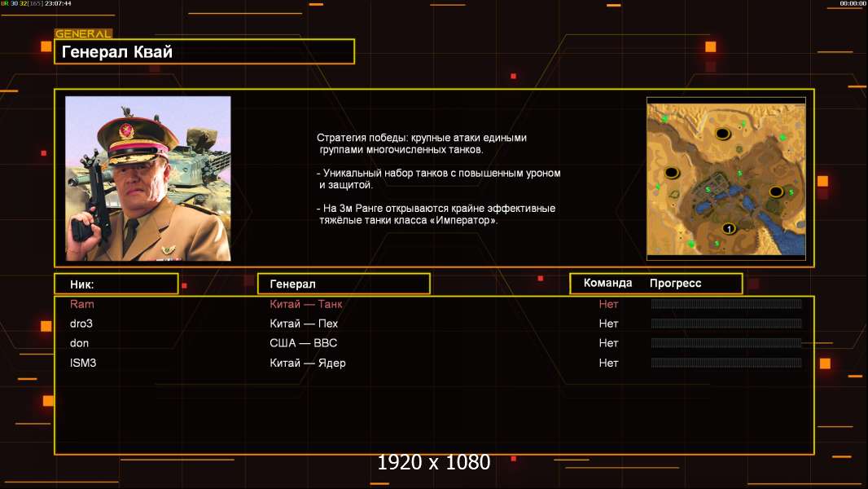
Task: Click the 'На 3м Ранге' bullet text
Action: 436,214
